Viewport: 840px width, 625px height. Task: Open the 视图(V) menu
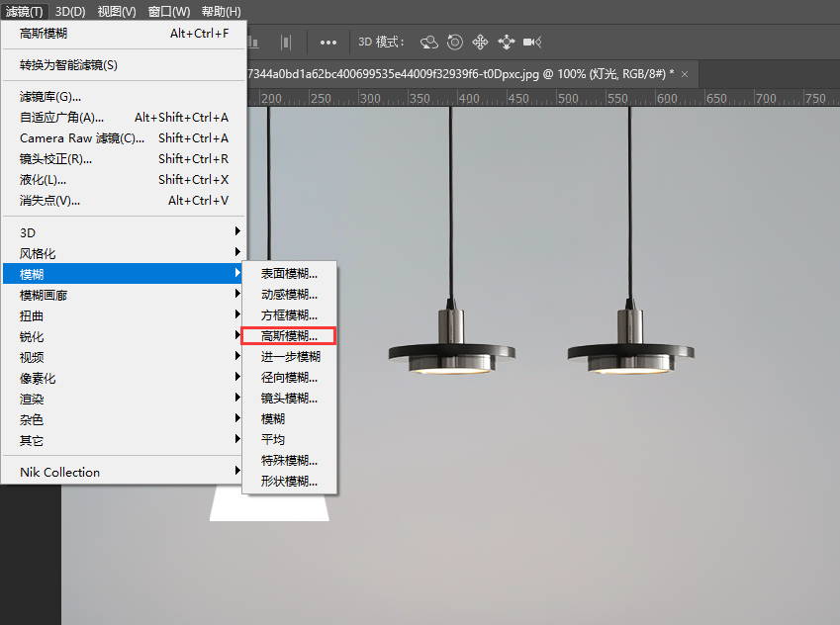[116, 11]
